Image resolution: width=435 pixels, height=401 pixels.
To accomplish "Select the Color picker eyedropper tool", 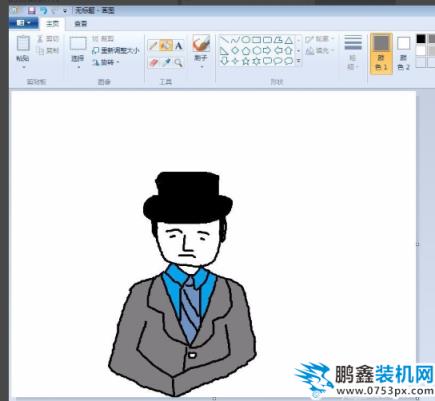I will (166, 62).
